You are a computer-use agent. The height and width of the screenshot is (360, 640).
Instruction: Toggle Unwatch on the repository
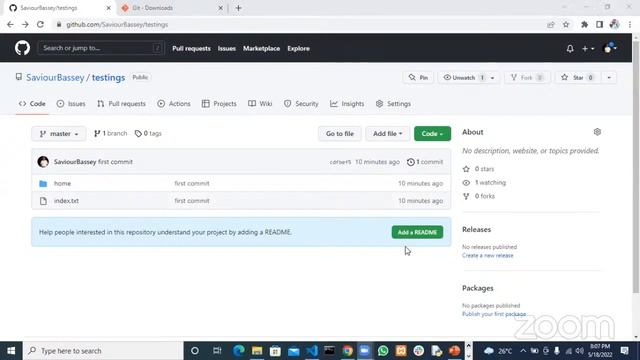click(464, 78)
